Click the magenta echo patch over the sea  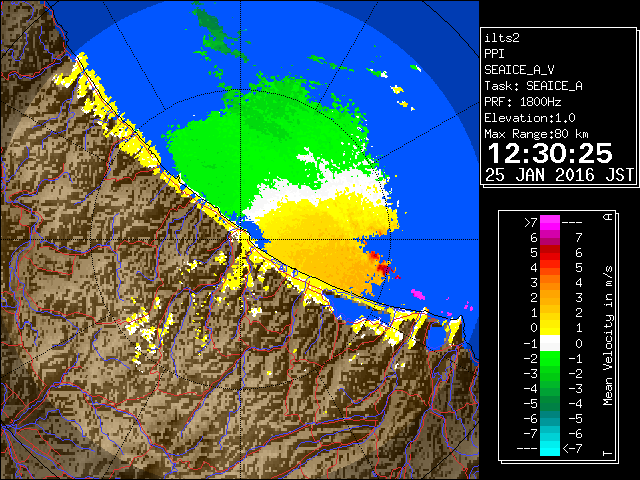click(x=417, y=293)
